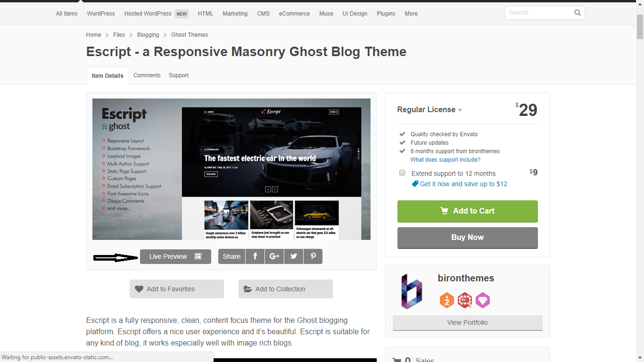Click the bironthemes author logo
Viewport: 644px width, 362px height.
tap(412, 291)
